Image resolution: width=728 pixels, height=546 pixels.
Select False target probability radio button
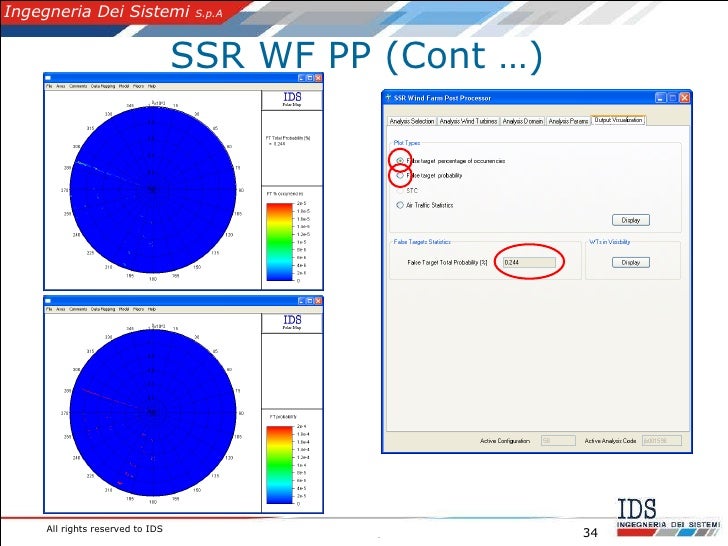click(x=400, y=176)
